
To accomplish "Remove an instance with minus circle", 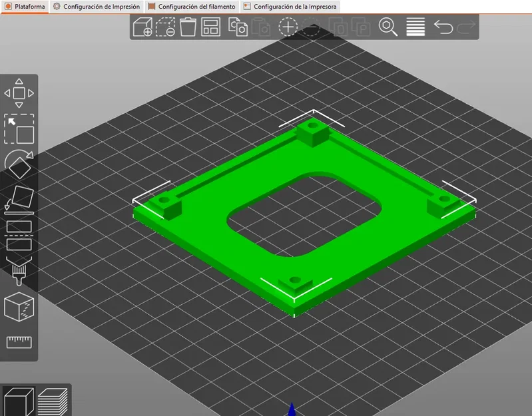I will 311,27.
